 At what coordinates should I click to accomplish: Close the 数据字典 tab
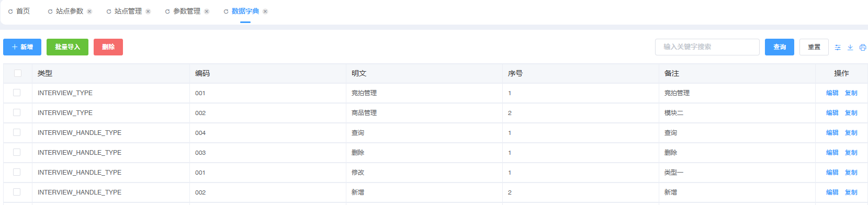tap(265, 12)
